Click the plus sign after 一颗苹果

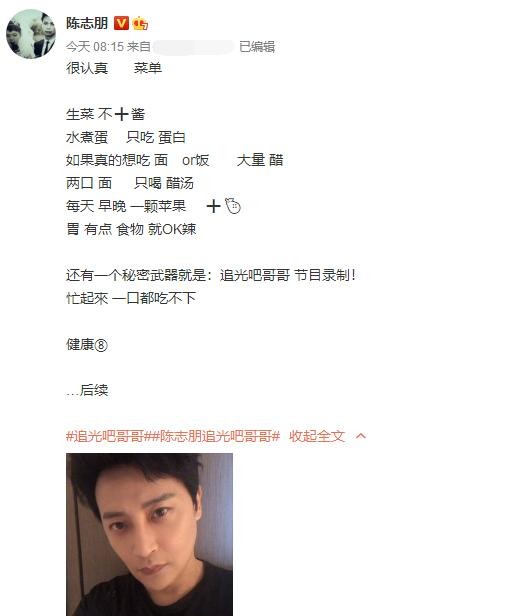[x=213, y=206]
